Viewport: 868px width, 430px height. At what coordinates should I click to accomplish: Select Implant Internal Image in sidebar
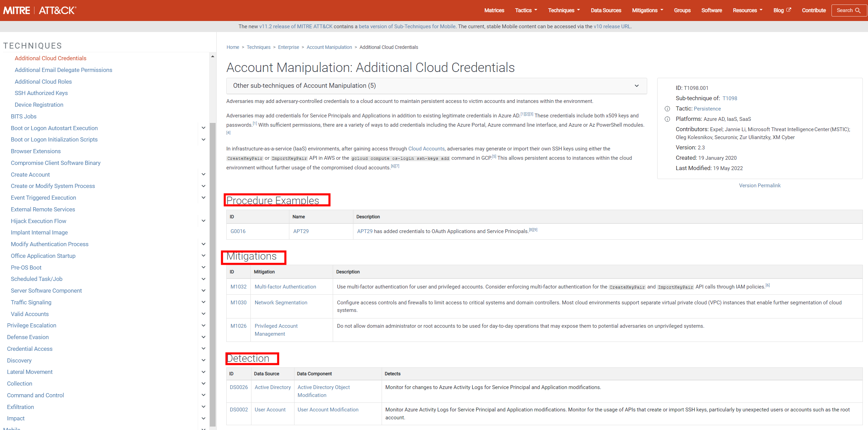tap(39, 232)
